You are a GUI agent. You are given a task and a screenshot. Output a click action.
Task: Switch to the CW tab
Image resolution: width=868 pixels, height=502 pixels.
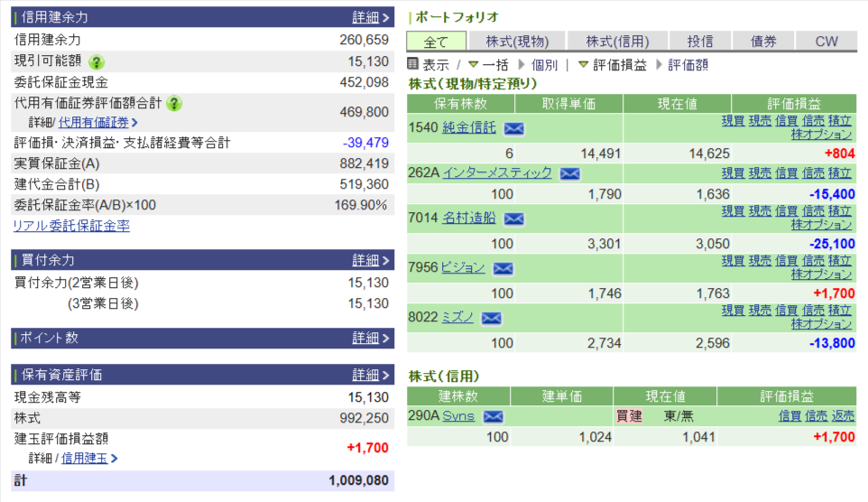coord(826,41)
